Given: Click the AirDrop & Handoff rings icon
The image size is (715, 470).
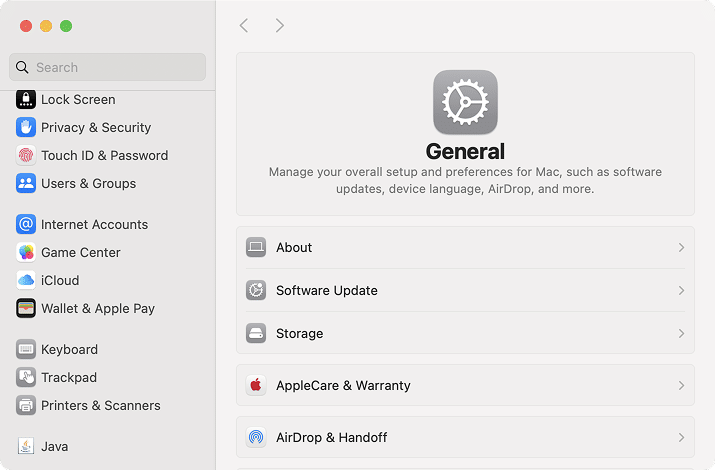Looking at the screenshot, I should [x=256, y=437].
